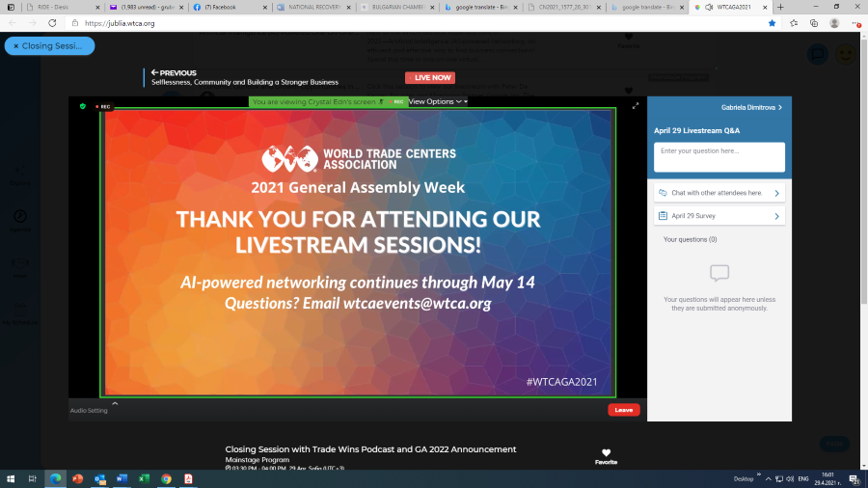Expand Audio Setting caret
The height and width of the screenshot is (488, 868).
(115, 404)
